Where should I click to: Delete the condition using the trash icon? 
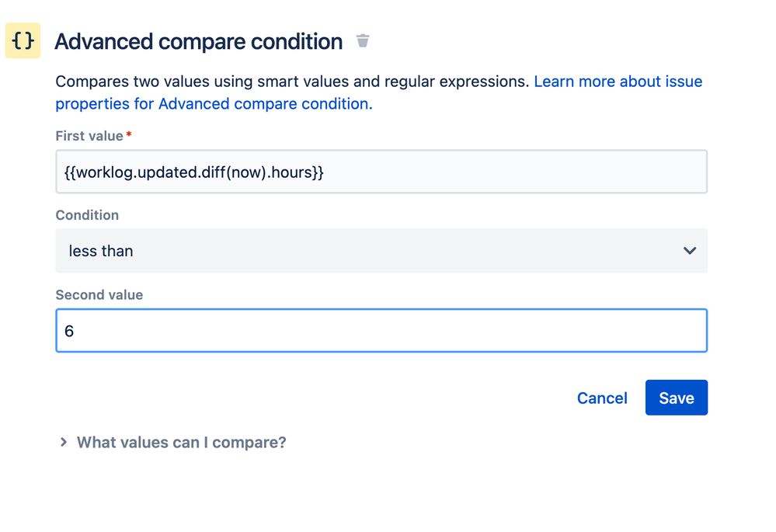363,40
